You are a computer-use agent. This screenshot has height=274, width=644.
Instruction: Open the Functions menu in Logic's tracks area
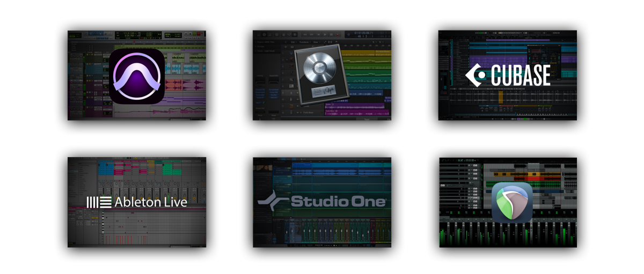(304, 41)
